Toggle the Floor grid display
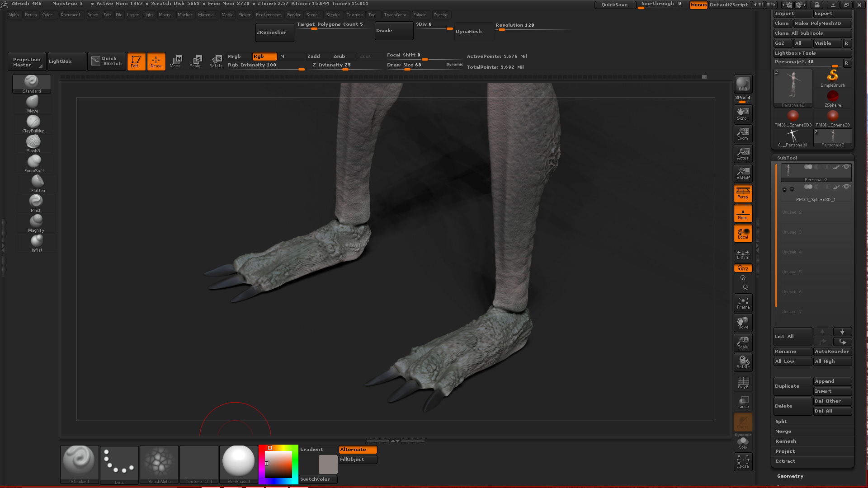The height and width of the screenshot is (488, 868). click(x=743, y=214)
